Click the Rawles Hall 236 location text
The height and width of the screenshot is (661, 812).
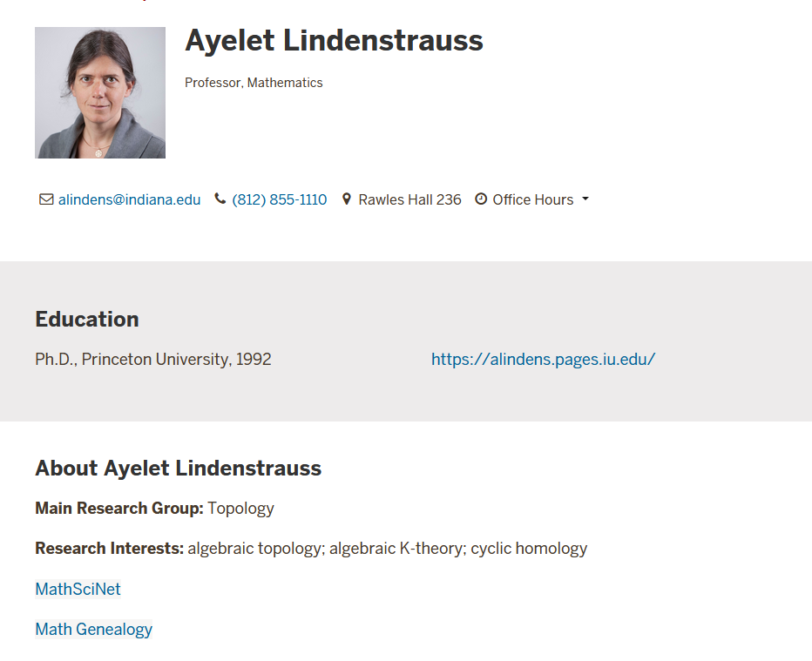pyautogui.click(x=409, y=199)
